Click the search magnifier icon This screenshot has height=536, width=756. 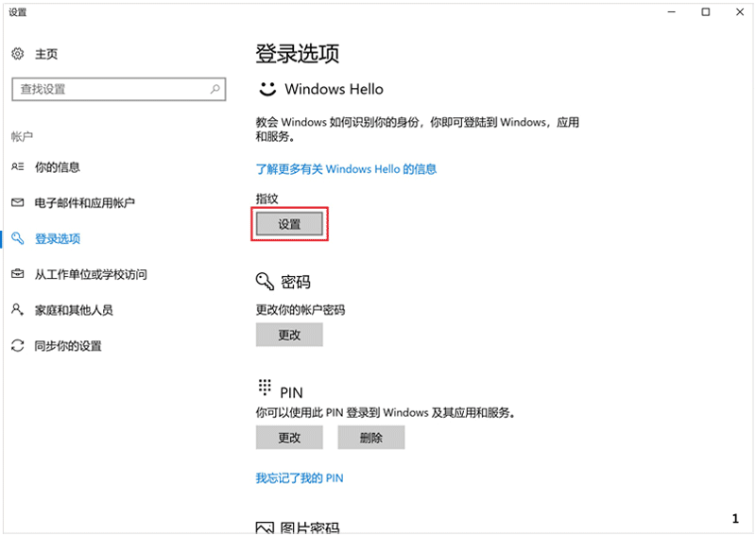(215, 89)
